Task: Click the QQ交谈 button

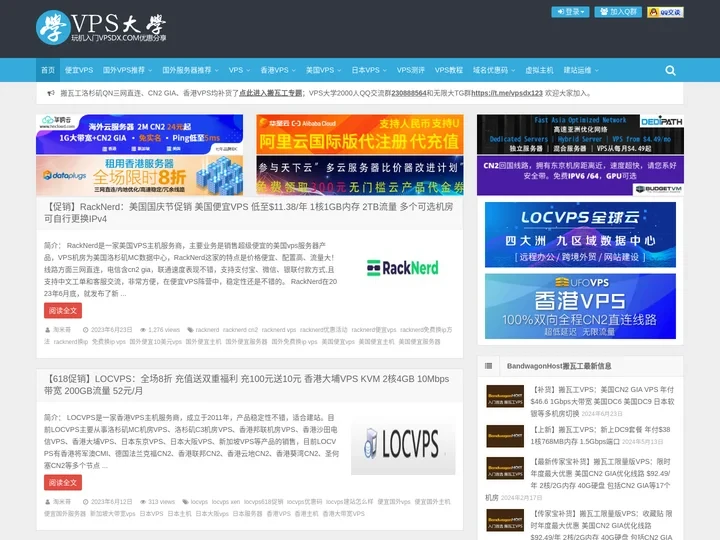Action: tap(665, 12)
